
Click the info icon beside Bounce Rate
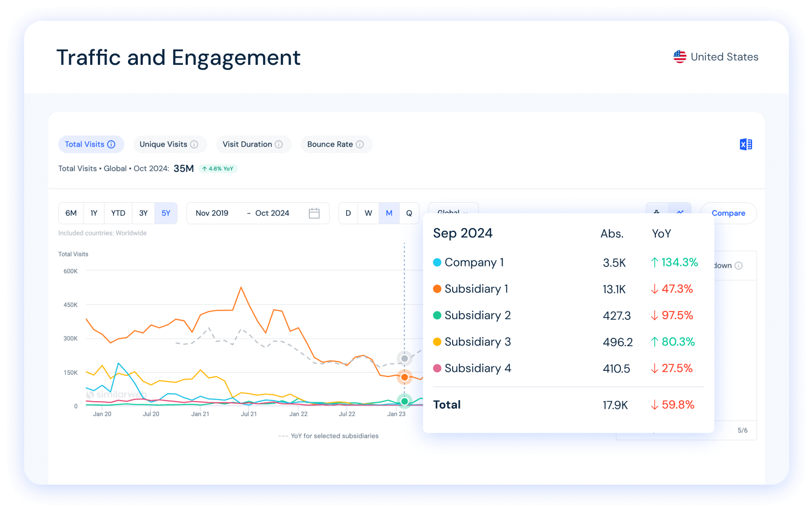[360, 145]
